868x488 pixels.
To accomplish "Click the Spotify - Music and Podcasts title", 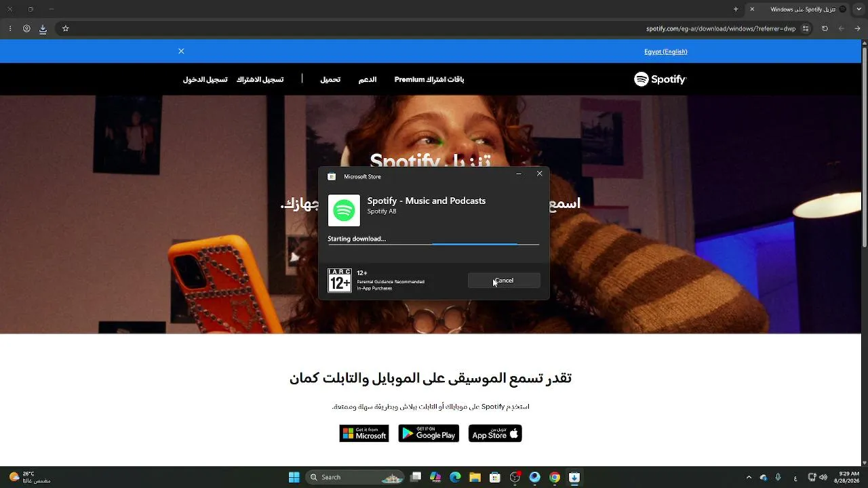I will [x=427, y=201].
